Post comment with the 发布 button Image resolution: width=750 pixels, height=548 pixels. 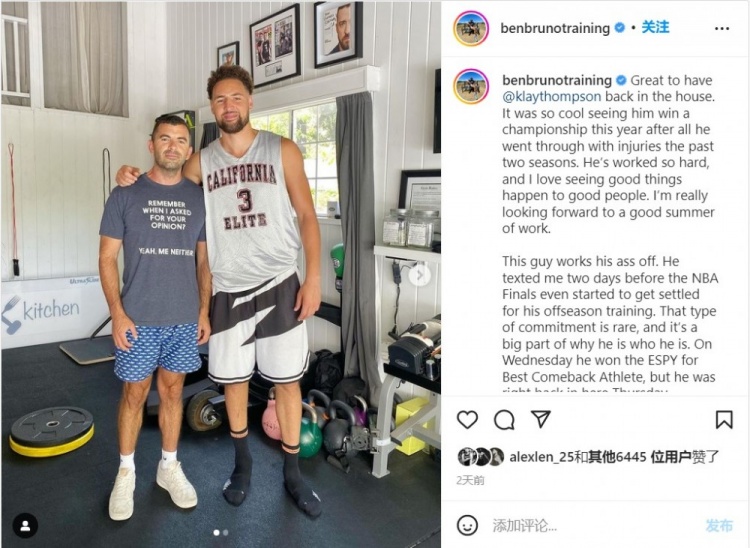tap(719, 526)
